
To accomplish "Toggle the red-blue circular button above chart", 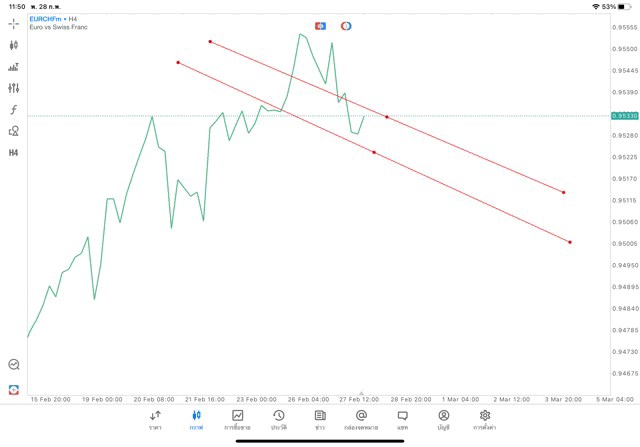I will (x=346, y=25).
